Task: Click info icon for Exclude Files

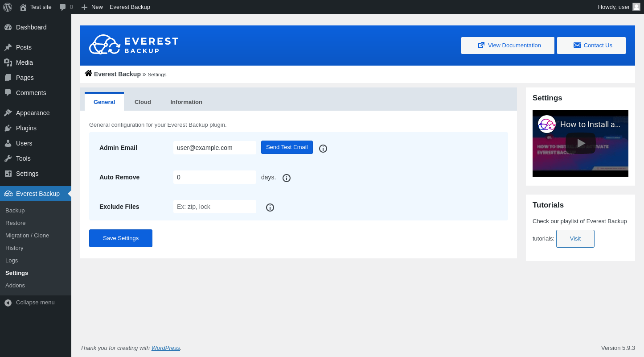Action: coord(270,208)
